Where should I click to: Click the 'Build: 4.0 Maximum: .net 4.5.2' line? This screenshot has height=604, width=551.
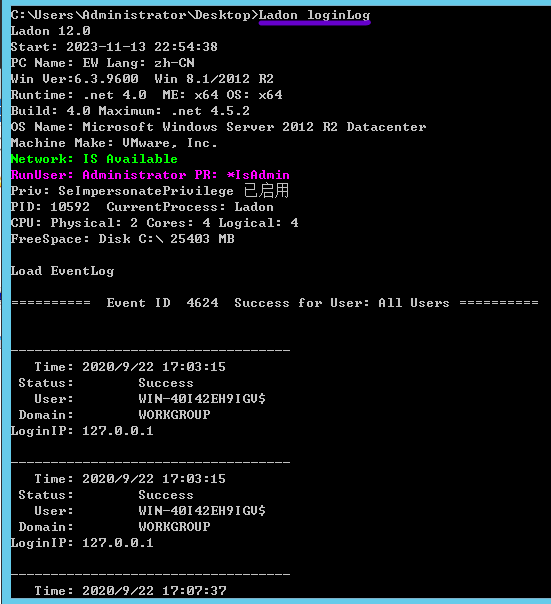(130, 111)
